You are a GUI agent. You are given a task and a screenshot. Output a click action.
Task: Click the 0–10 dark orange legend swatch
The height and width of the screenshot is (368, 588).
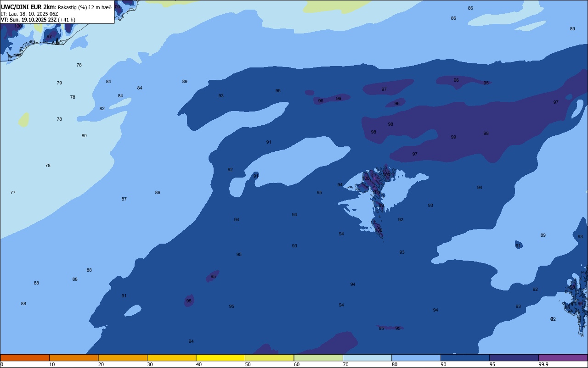(x=25, y=357)
